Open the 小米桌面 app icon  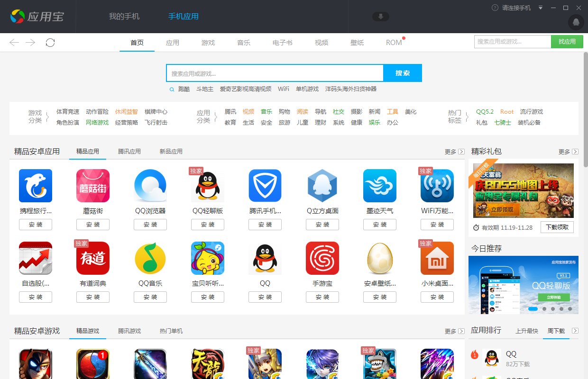click(437, 258)
